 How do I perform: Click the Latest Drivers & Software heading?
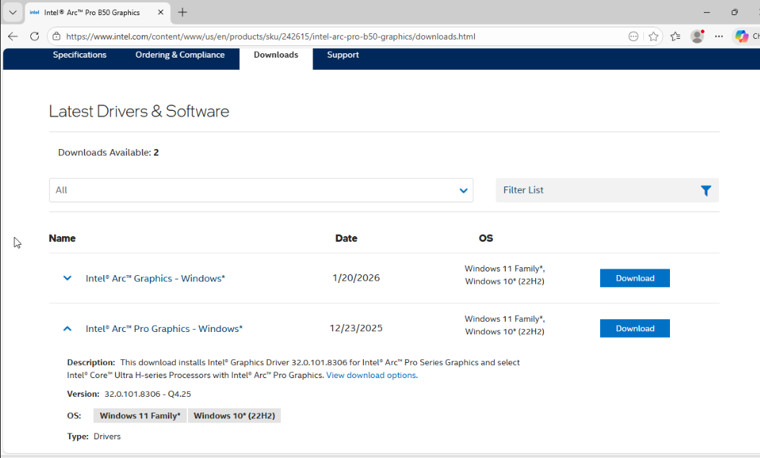click(139, 111)
